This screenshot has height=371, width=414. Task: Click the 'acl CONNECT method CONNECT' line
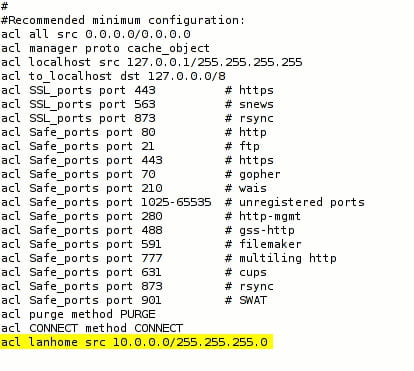(x=92, y=328)
